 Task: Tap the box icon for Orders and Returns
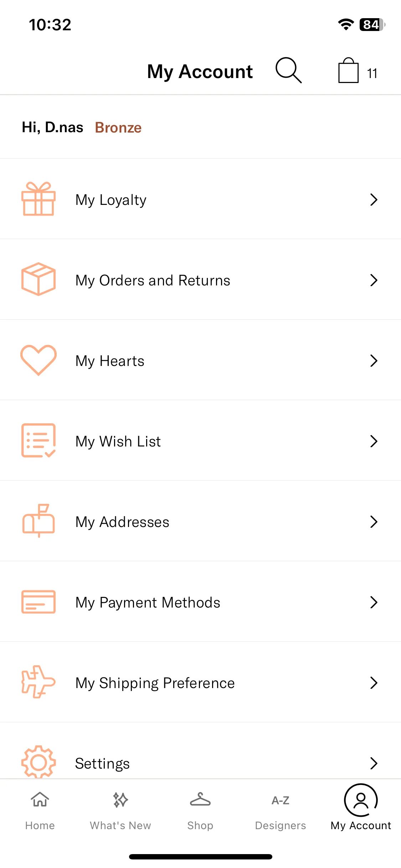tap(38, 279)
